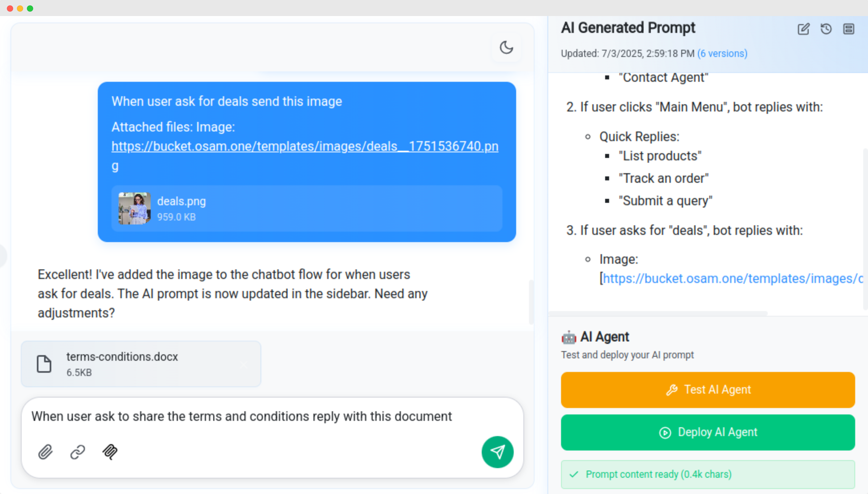Viewport: 868px width, 494px height.
Task: Click the bucket.osam.one image link in prompt
Action: pos(733,278)
